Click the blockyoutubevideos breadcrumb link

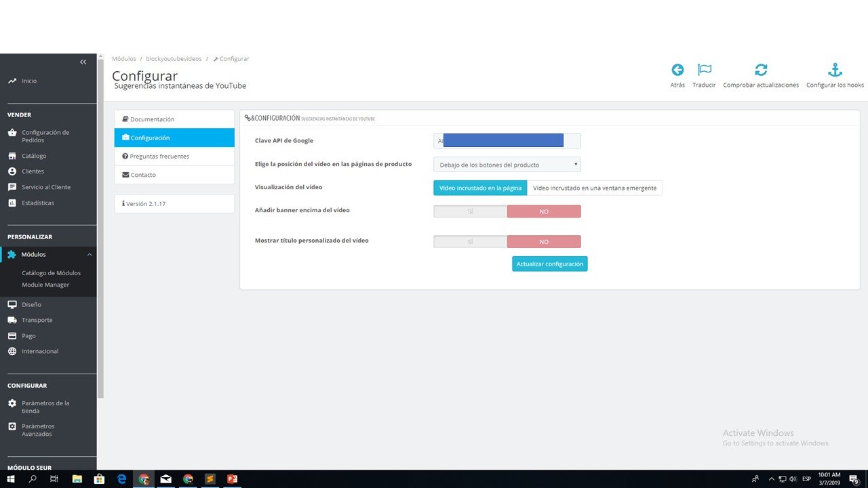tap(174, 59)
